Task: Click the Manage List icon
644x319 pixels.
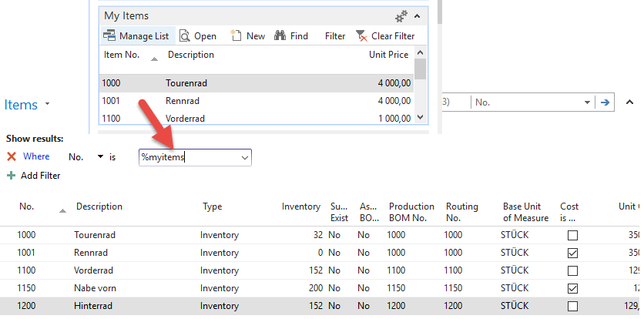Action: [109, 36]
